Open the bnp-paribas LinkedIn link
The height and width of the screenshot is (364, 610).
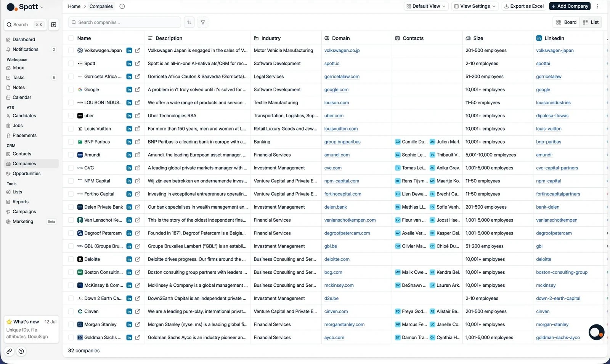549,142
